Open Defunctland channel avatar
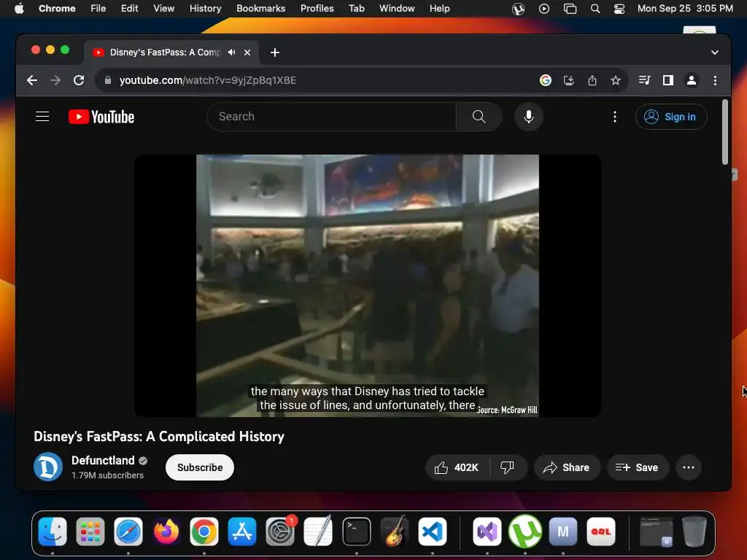 point(48,467)
